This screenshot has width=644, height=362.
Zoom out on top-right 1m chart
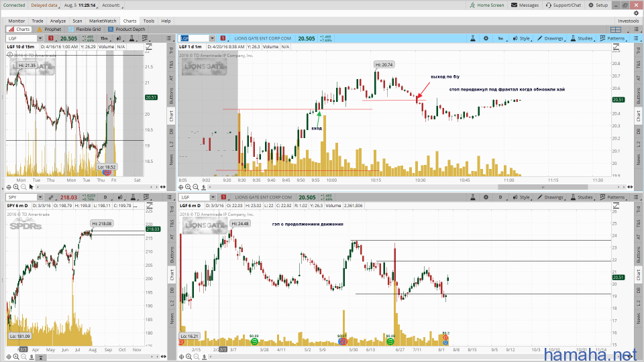[196, 187]
